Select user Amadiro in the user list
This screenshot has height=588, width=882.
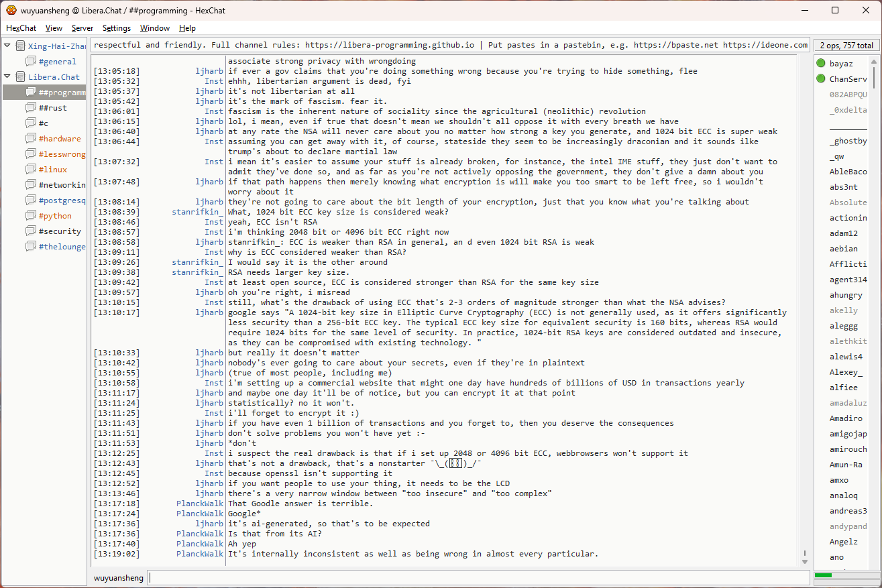point(846,418)
